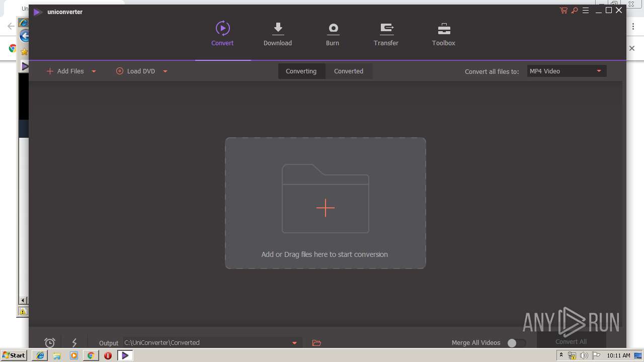
Task: Open Internet Explorer from taskbar
Action: point(40,355)
